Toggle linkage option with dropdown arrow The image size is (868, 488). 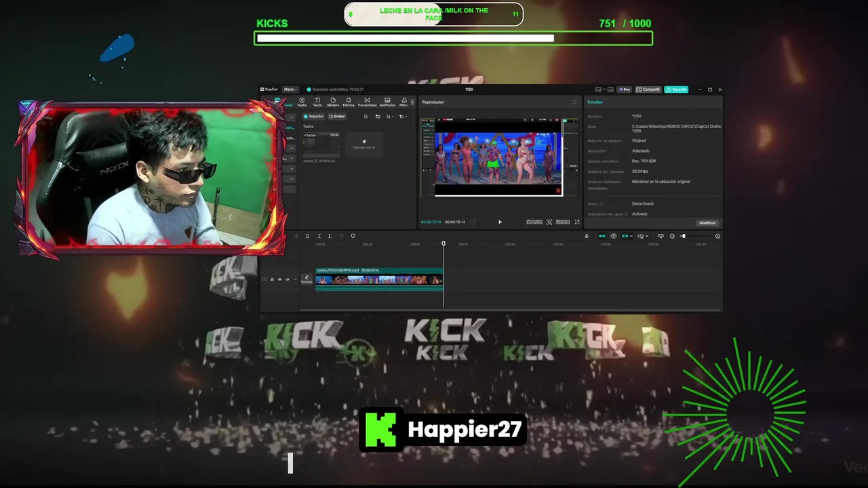[x=627, y=236]
